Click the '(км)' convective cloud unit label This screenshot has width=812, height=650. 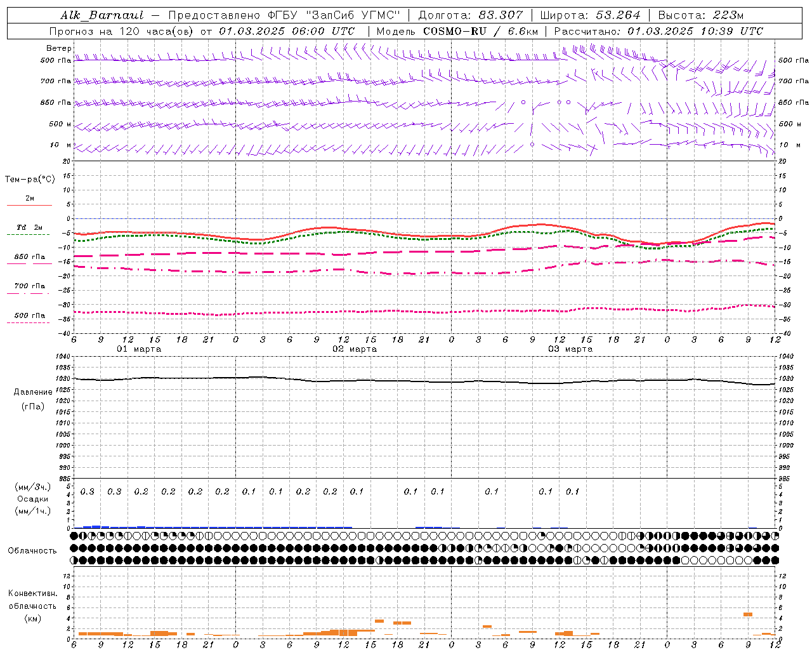(32, 618)
